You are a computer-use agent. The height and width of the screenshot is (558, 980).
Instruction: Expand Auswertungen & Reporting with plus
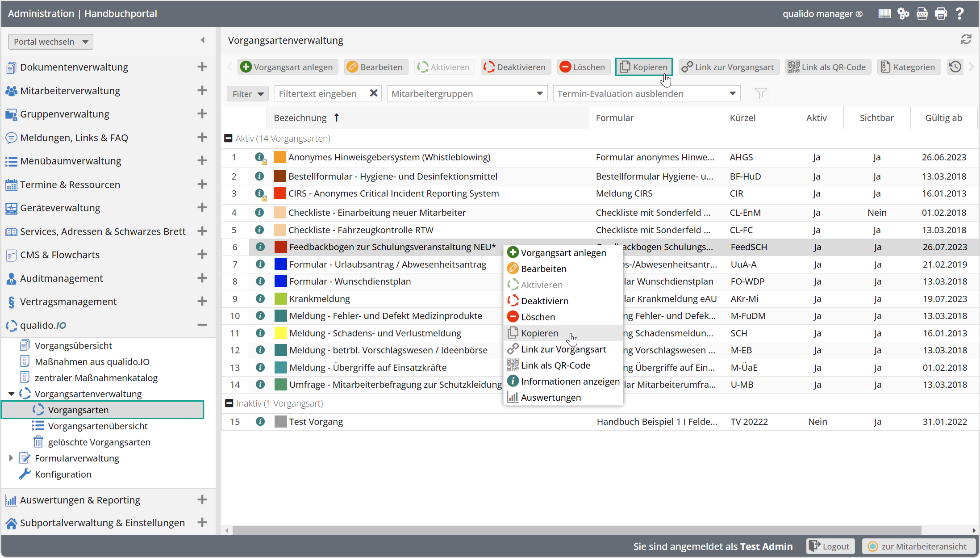tap(202, 499)
